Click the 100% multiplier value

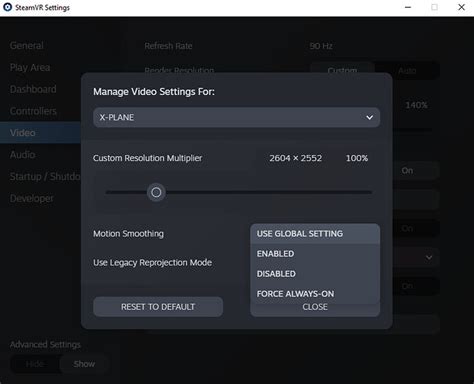[357, 158]
